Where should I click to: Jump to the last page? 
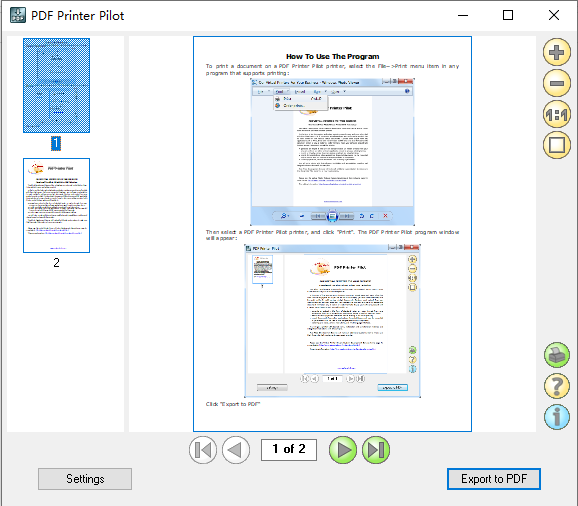pos(376,450)
